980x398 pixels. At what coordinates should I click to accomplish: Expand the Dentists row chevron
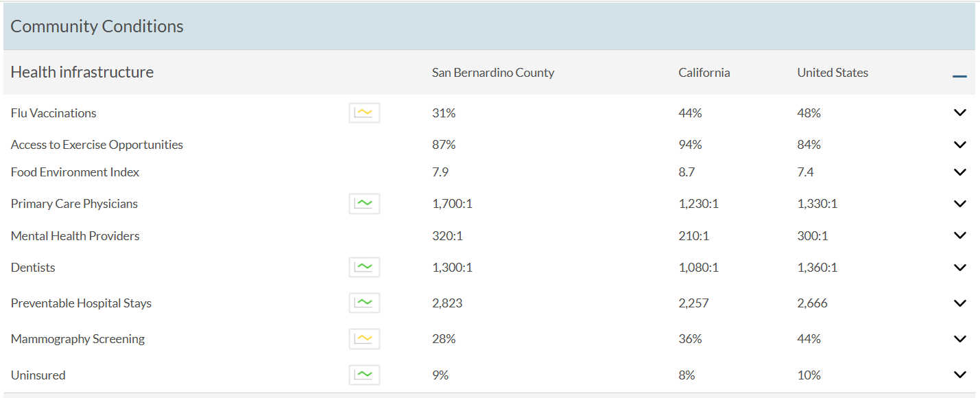(959, 268)
